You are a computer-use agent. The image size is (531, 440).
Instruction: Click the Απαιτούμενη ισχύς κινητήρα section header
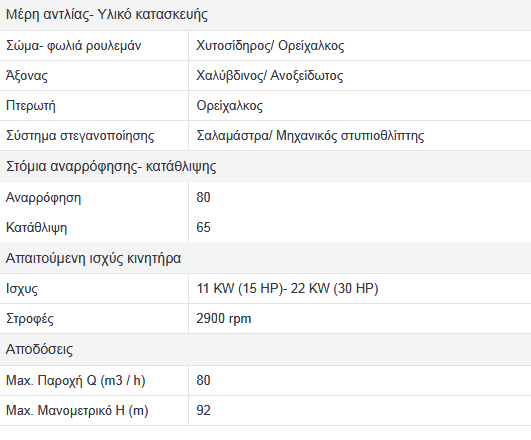(x=93, y=258)
